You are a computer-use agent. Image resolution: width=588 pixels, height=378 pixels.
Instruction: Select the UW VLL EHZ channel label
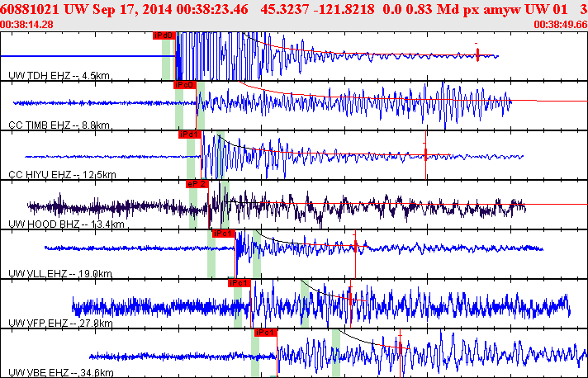coord(60,273)
